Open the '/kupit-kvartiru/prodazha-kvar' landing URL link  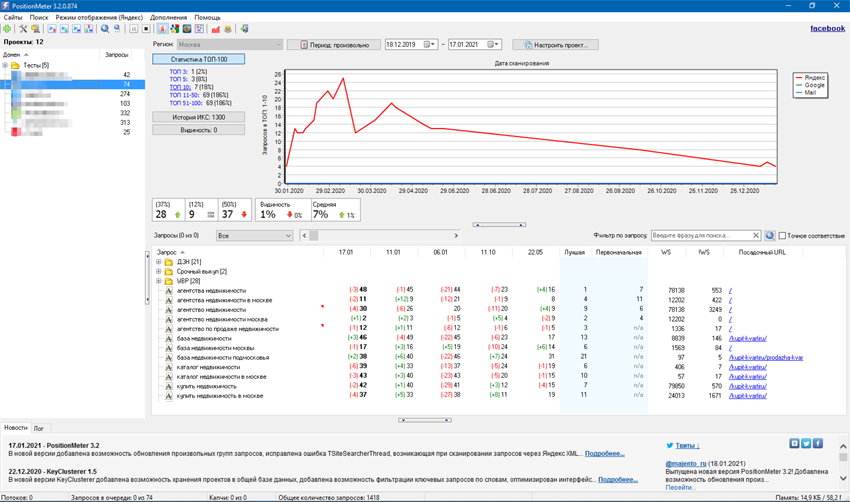pyautogui.click(x=765, y=358)
